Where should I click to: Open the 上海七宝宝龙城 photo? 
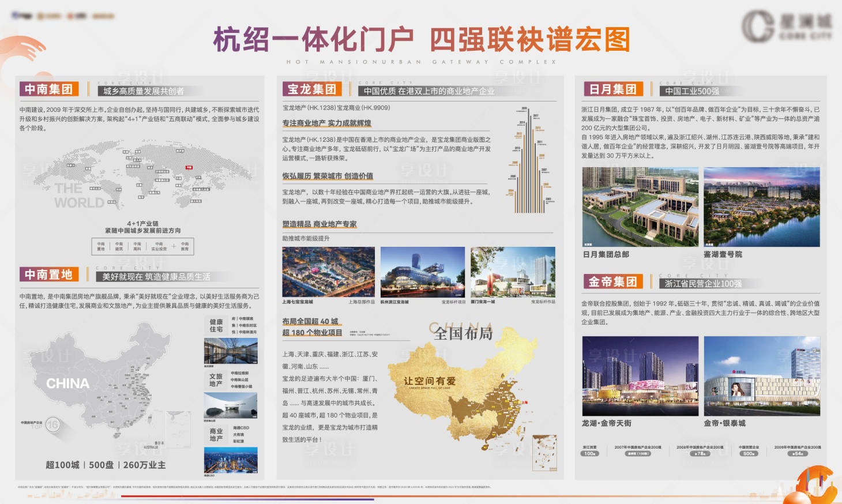pyautogui.click(x=328, y=272)
